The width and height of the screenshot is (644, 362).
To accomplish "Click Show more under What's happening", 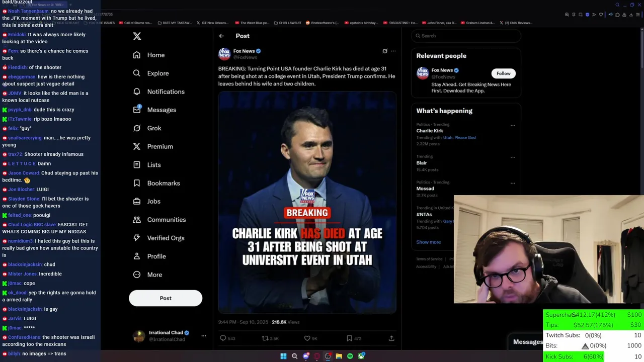I will click(x=429, y=242).
